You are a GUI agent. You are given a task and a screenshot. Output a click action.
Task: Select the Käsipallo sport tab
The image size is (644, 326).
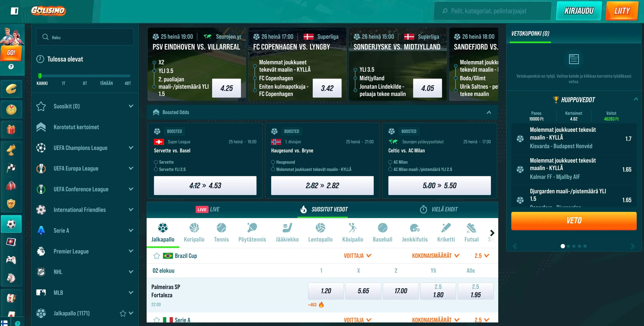(353, 233)
